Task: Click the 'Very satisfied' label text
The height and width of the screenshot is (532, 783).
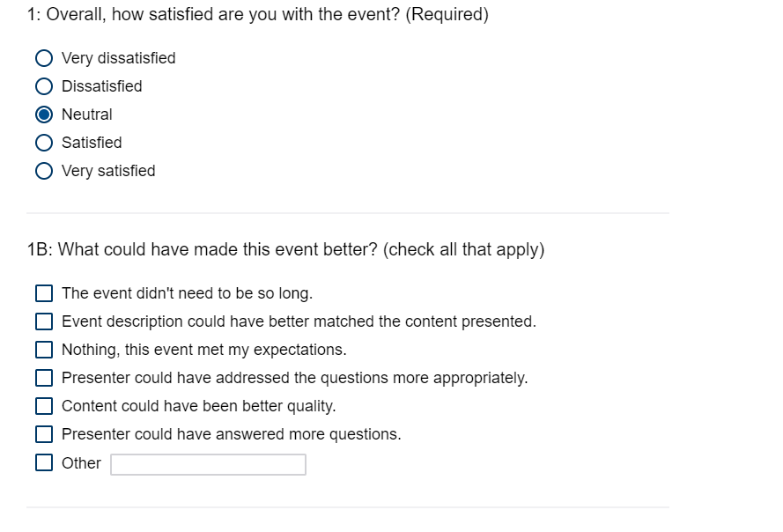Action: (x=108, y=171)
